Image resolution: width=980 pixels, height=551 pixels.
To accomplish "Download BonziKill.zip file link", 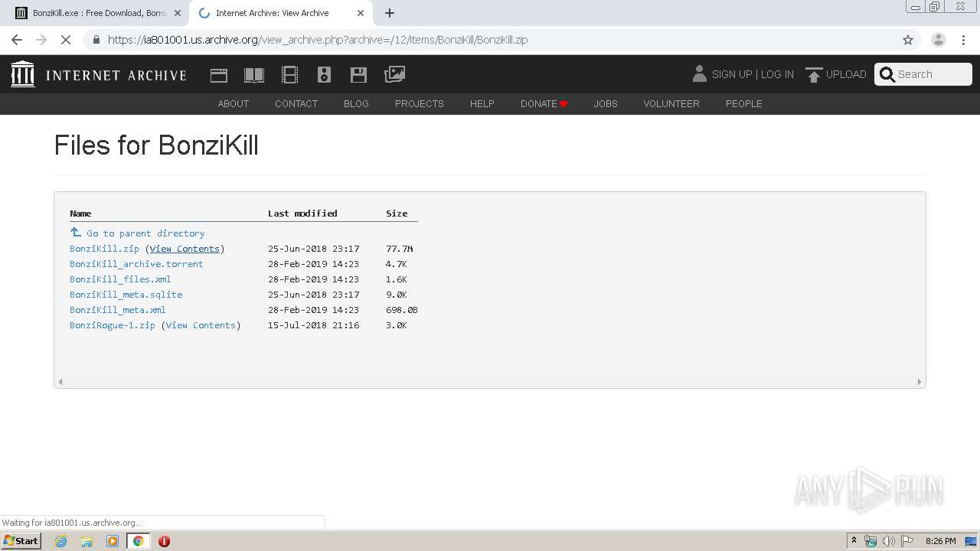I will pos(104,249).
